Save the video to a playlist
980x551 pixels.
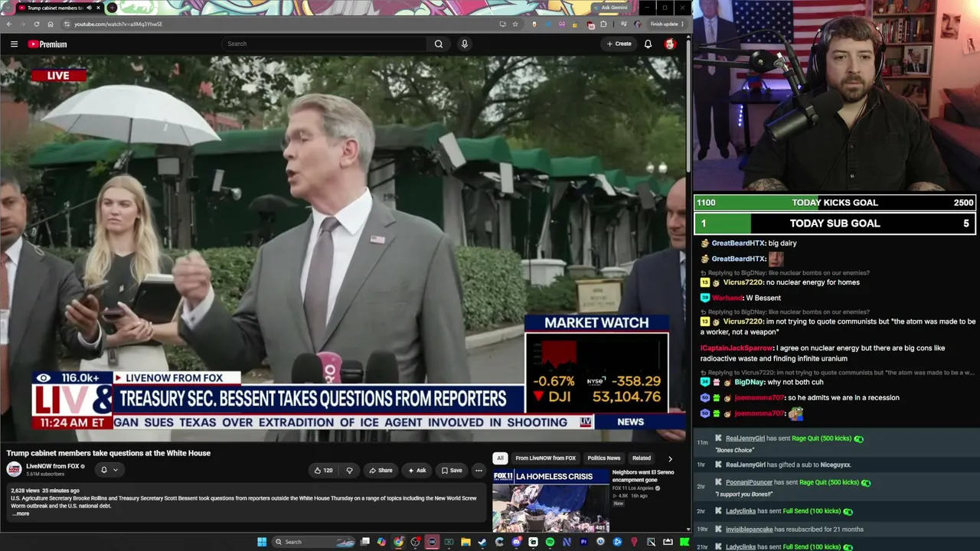point(452,470)
